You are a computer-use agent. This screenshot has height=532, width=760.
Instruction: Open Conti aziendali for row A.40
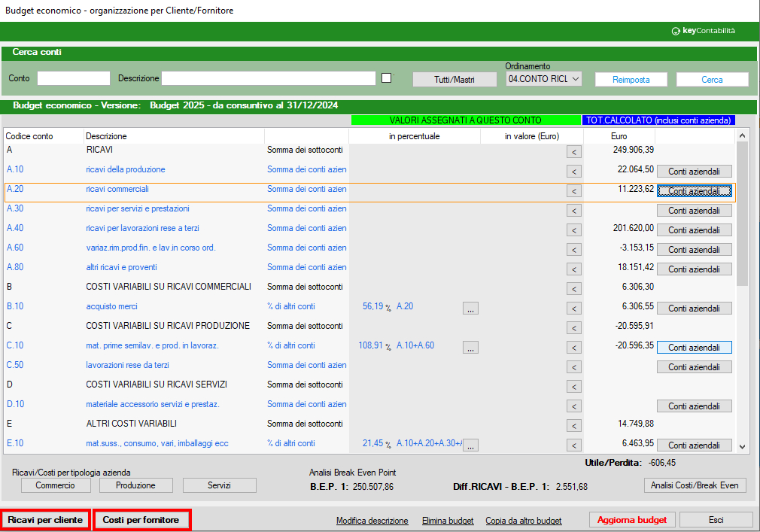tap(694, 230)
